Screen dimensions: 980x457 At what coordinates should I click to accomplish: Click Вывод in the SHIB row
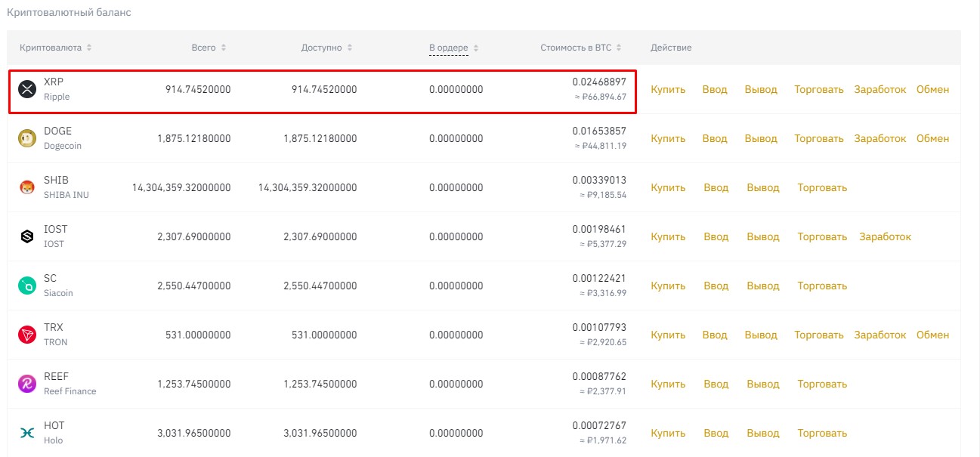763,187
